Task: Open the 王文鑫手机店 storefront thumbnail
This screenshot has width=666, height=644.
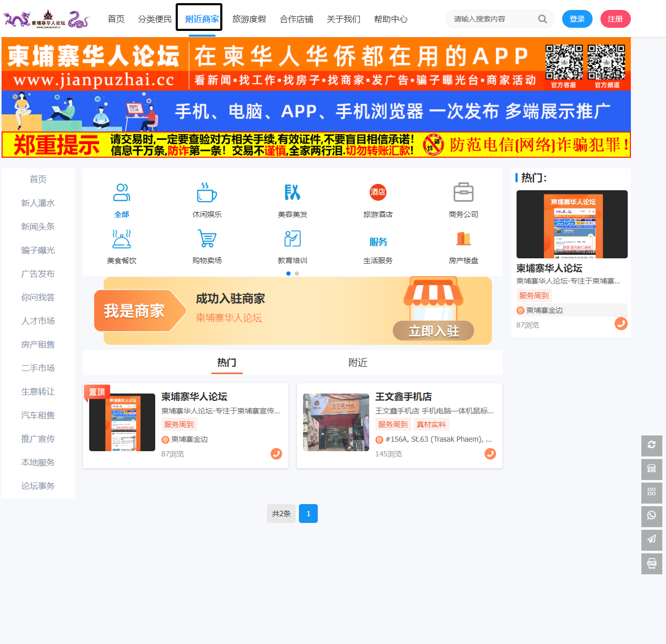Action: (x=336, y=422)
